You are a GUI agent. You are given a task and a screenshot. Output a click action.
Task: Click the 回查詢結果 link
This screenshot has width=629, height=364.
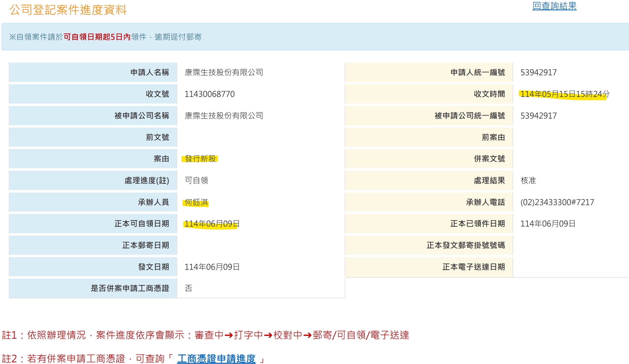pyautogui.click(x=554, y=6)
